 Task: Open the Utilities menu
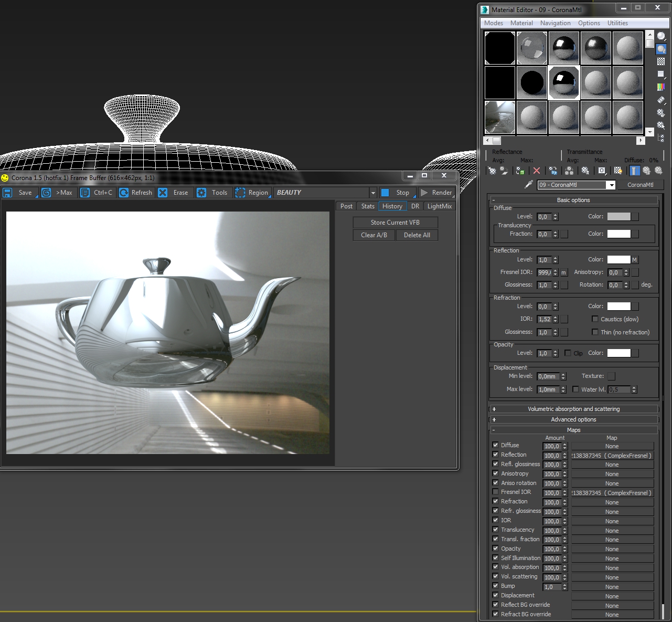coord(617,23)
